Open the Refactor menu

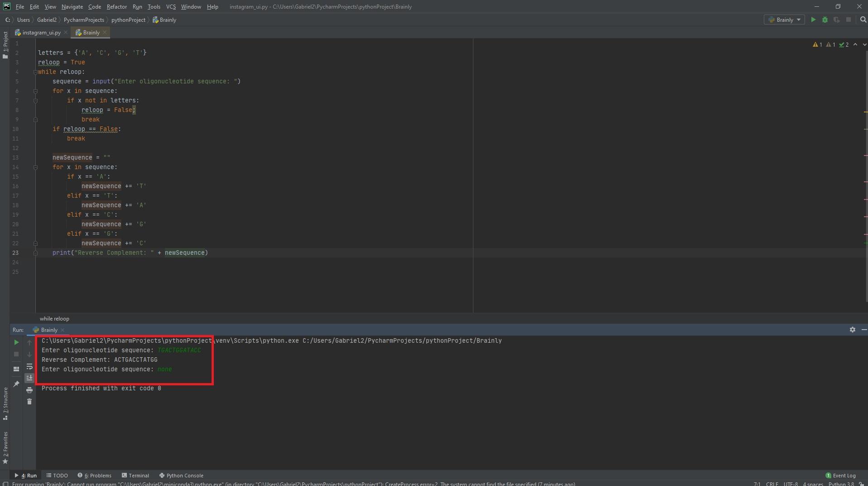[x=116, y=7]
